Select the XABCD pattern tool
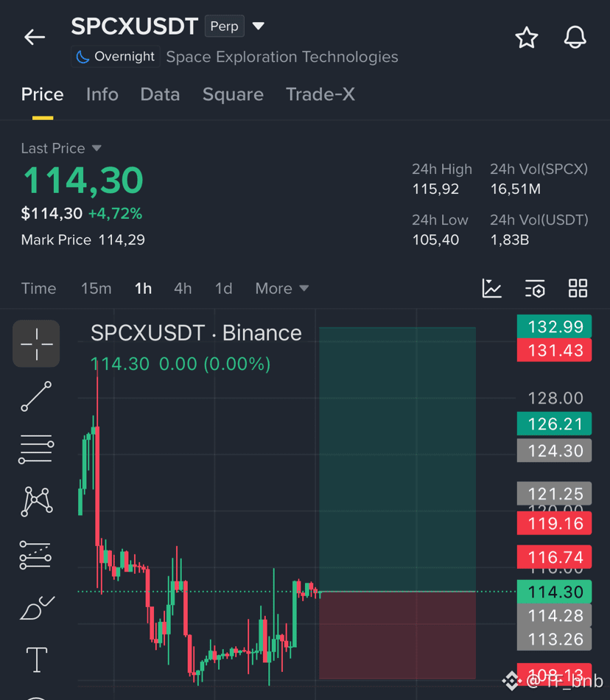Viewport: 610px width, 700px height. [36, 502]
